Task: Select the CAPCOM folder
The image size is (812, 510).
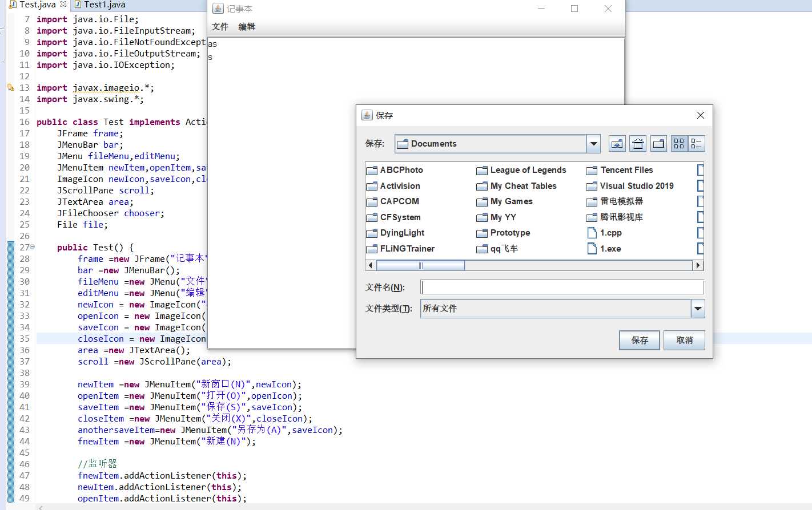Action: pos(392,201)
